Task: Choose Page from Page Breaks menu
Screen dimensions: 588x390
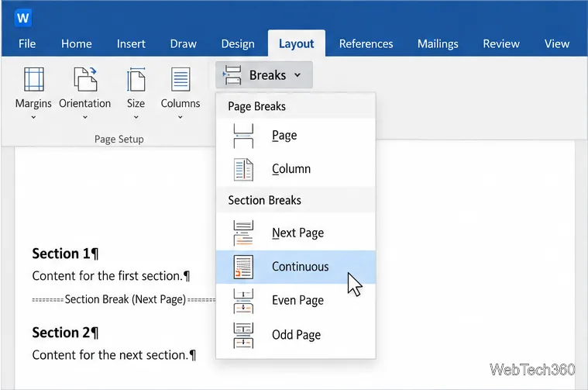Action: point(295,136)
